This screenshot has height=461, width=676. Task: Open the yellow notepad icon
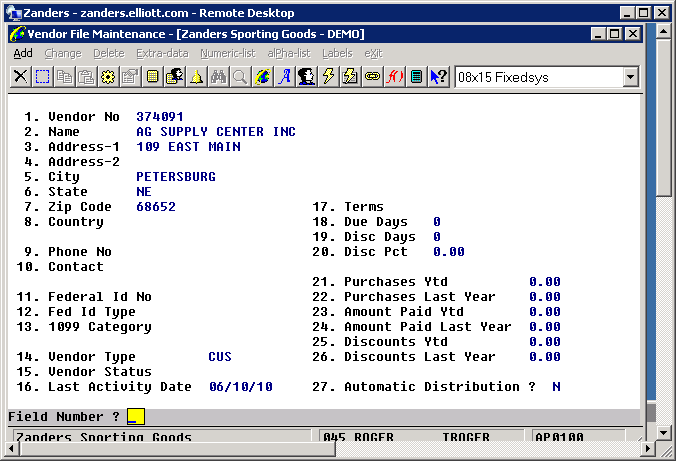(152, 77)
